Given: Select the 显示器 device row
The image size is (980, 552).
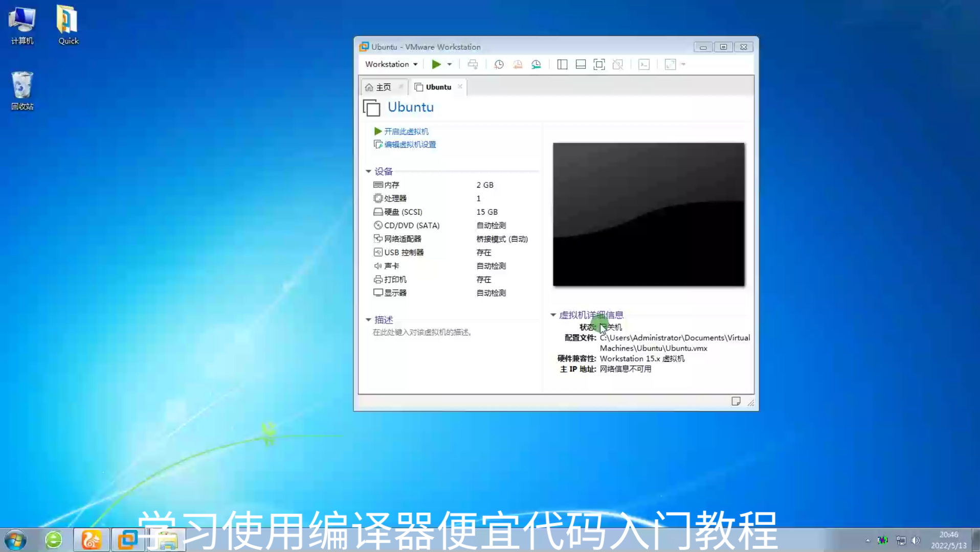Looking at the screenshot, I should [x=455, y=293].
